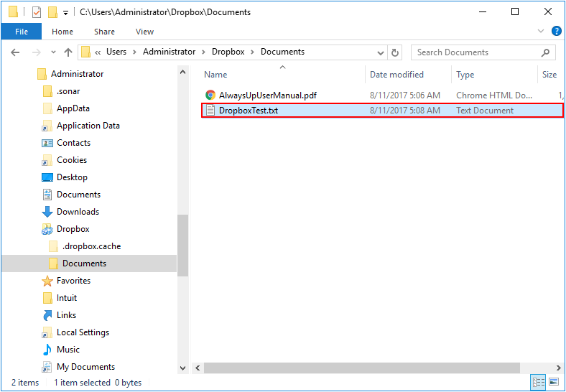Click the Text Document type cell

coord(484,111)
